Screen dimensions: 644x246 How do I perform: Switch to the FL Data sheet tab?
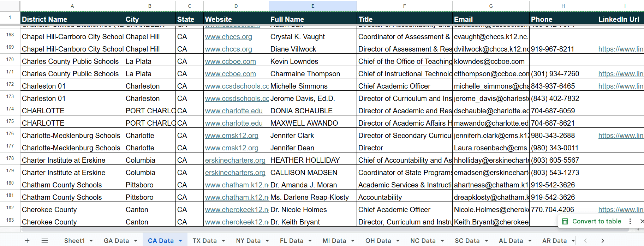click(x=291, y=241)
